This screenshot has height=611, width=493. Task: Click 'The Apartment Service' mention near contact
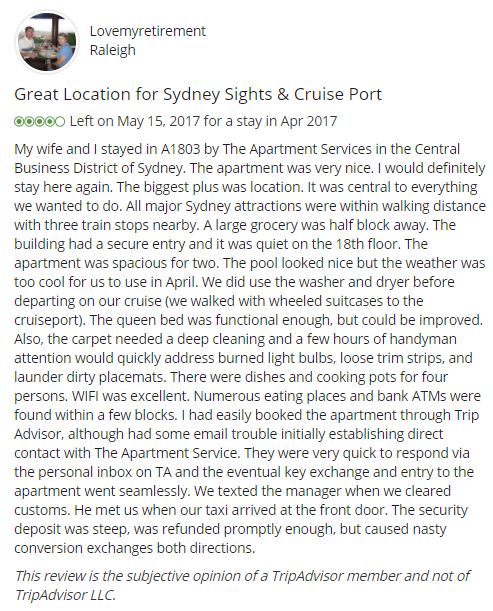pos(166,453)
